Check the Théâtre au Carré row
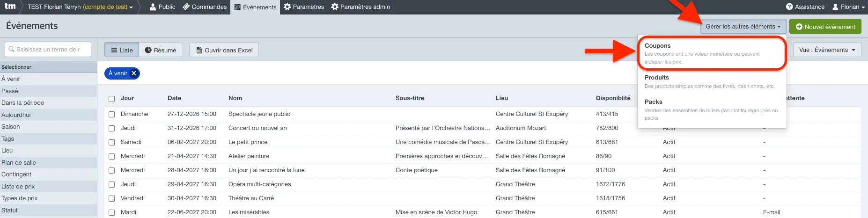This screenshot has height=218, width=868. [x=111, y=198]
